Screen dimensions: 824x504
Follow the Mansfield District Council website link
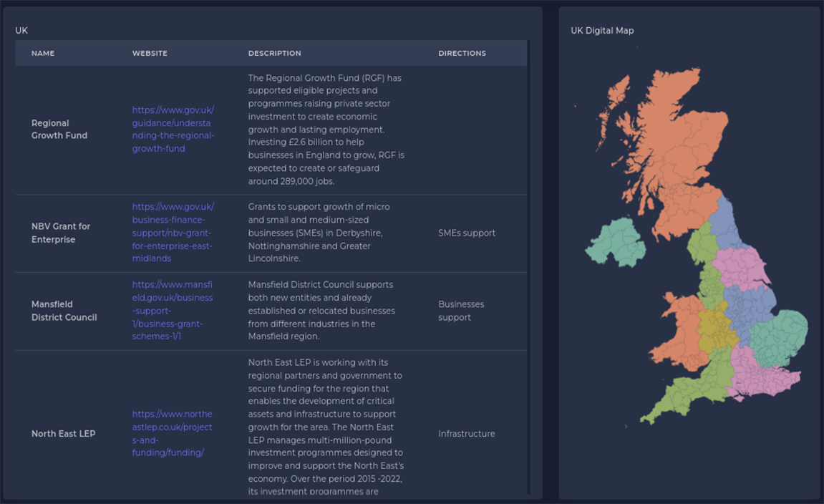pos(173,310)
